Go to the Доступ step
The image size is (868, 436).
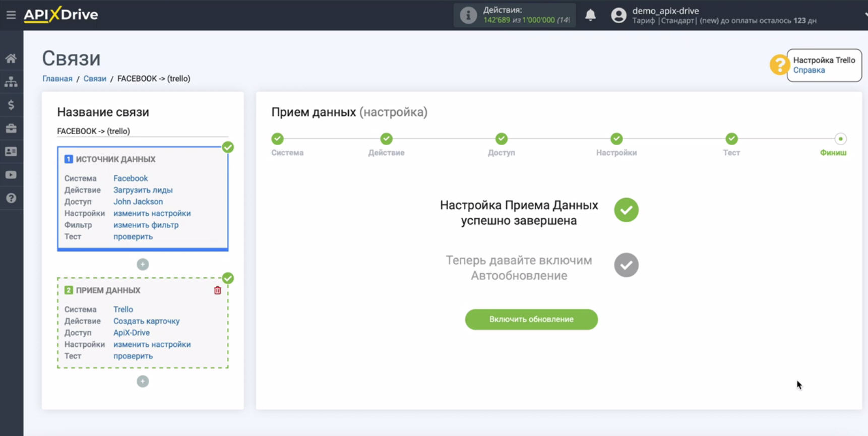tap(501, 139)
